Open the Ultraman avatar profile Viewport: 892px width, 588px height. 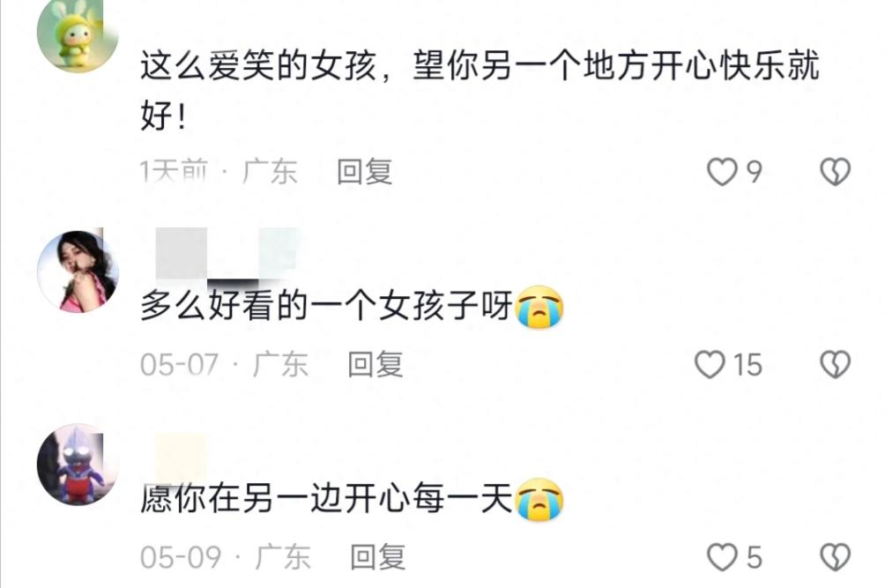78,464
